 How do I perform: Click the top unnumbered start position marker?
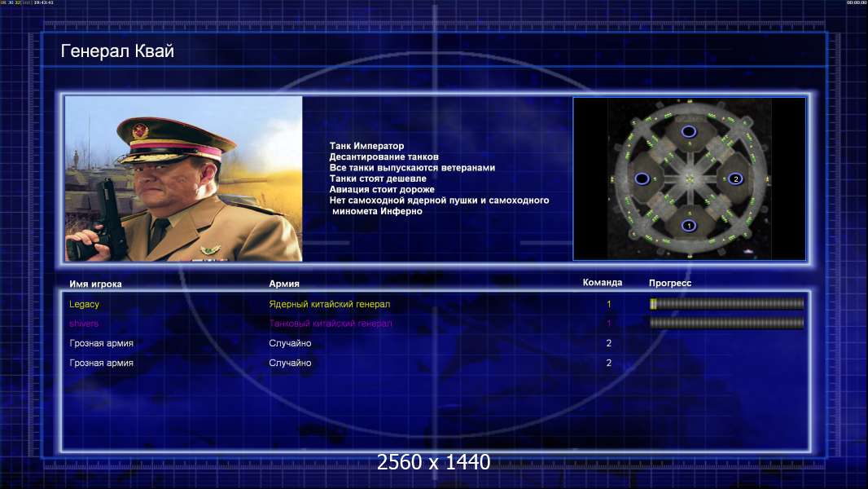[x=689, y=131]
